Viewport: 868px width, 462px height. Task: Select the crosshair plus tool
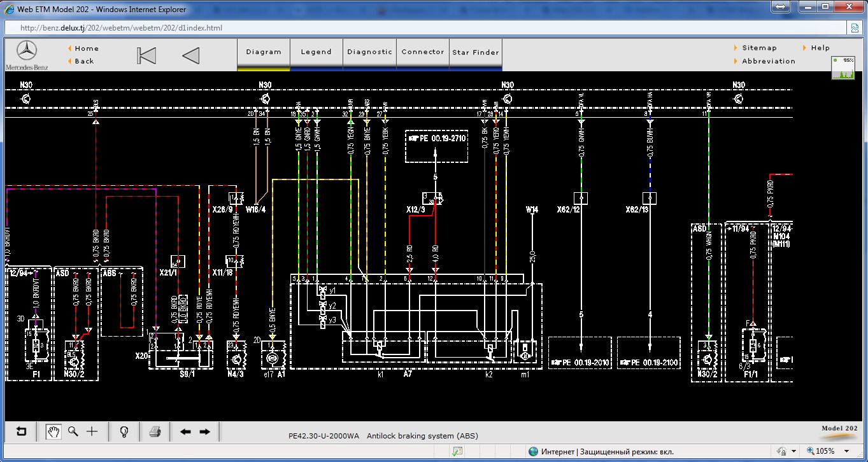92,431
